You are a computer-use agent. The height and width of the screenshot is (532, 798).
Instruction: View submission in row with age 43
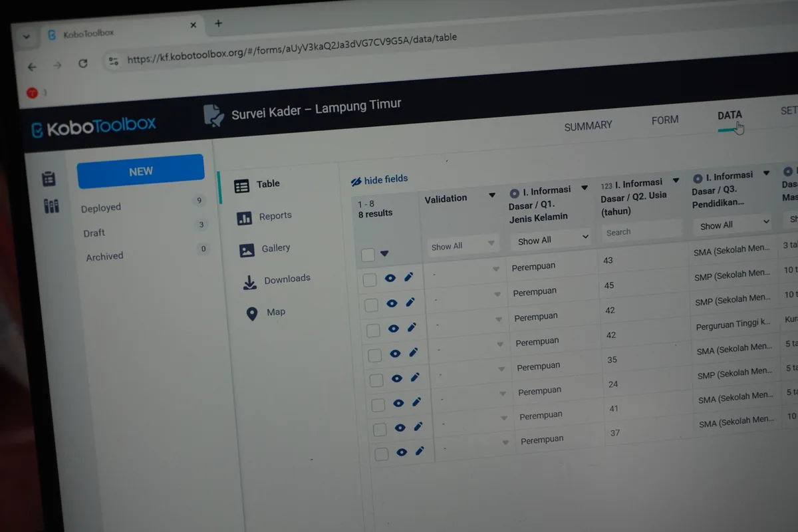(x=390, y=278)
